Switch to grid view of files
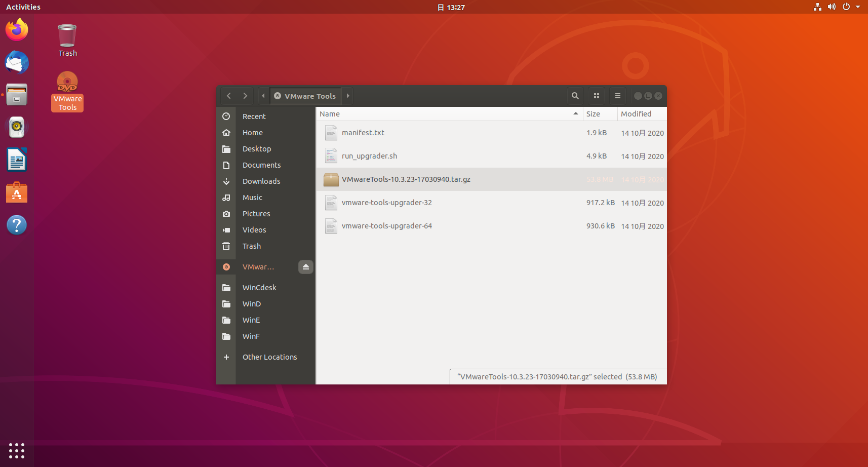Viewport: 868px width, 467px height. (x=597, y=96)
